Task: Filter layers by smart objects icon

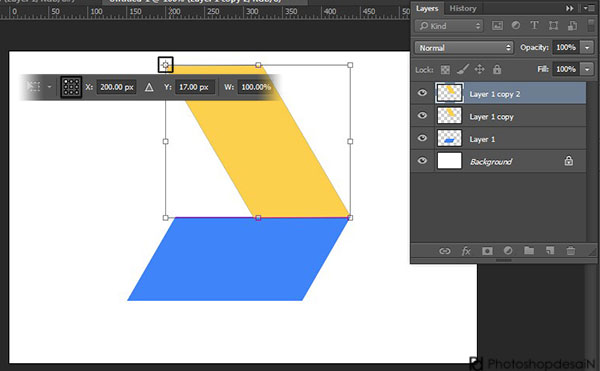Action: pyautogui.click(x=572, y=26)
